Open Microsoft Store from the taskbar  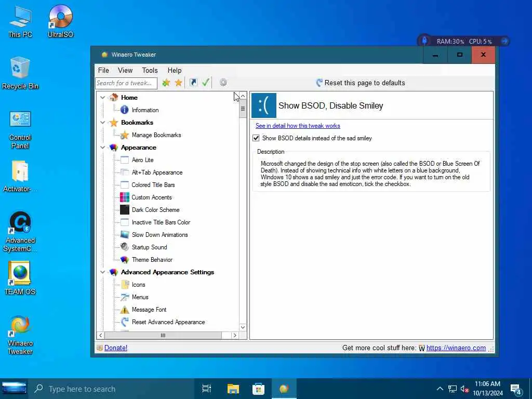[259, 389]
